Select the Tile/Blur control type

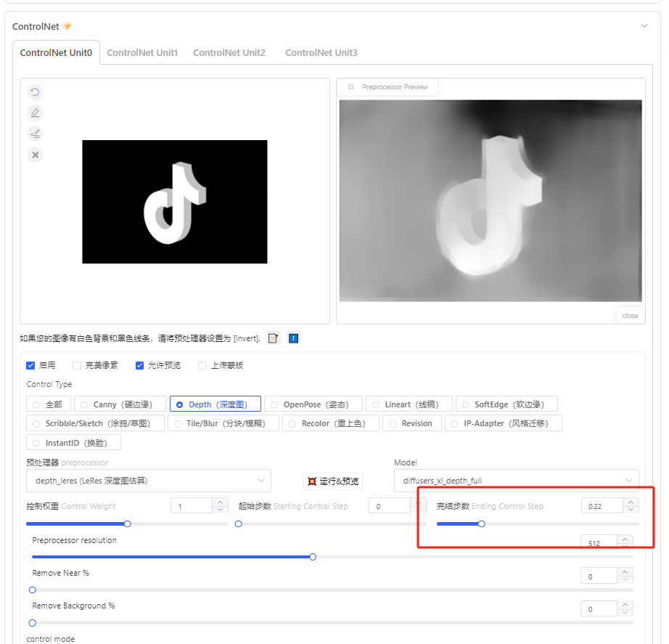coord(223,423)
